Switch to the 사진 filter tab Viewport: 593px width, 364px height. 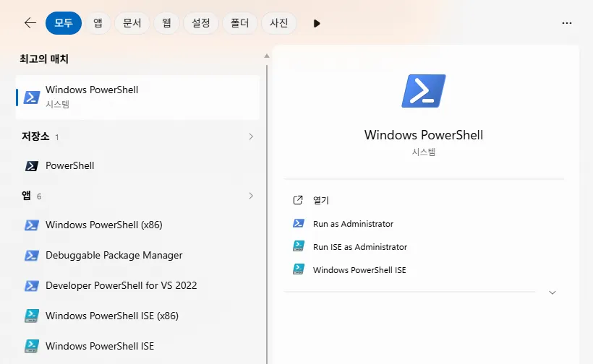pyautogui.click(x=278, y=23)
